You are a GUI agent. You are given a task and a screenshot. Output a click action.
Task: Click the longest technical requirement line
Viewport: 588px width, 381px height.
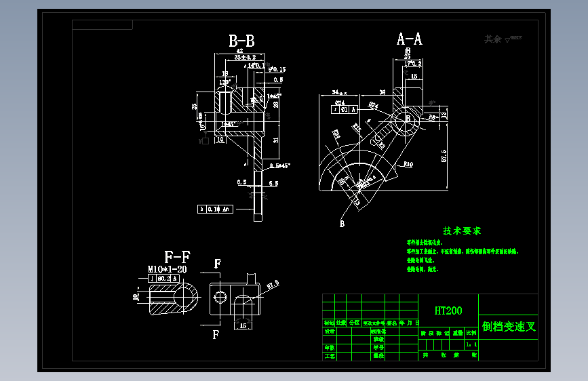click(463, 252)
